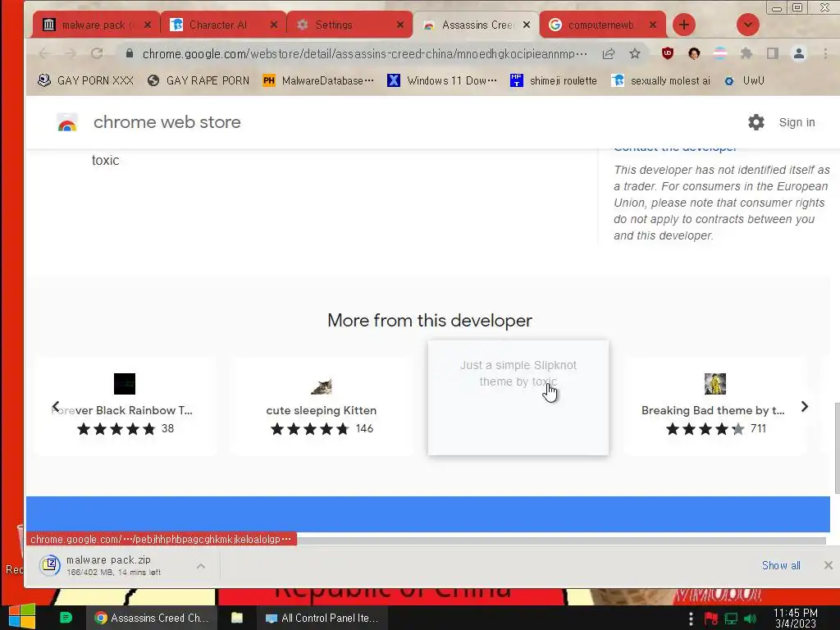Open Web Store settings gear
840x630 pixels.
756,122
